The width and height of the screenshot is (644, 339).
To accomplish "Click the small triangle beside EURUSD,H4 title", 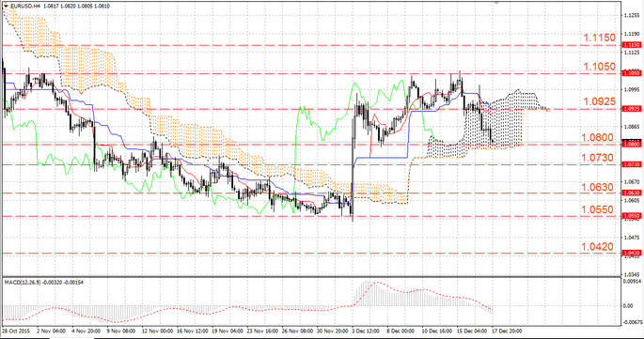I will pos(7,6).
